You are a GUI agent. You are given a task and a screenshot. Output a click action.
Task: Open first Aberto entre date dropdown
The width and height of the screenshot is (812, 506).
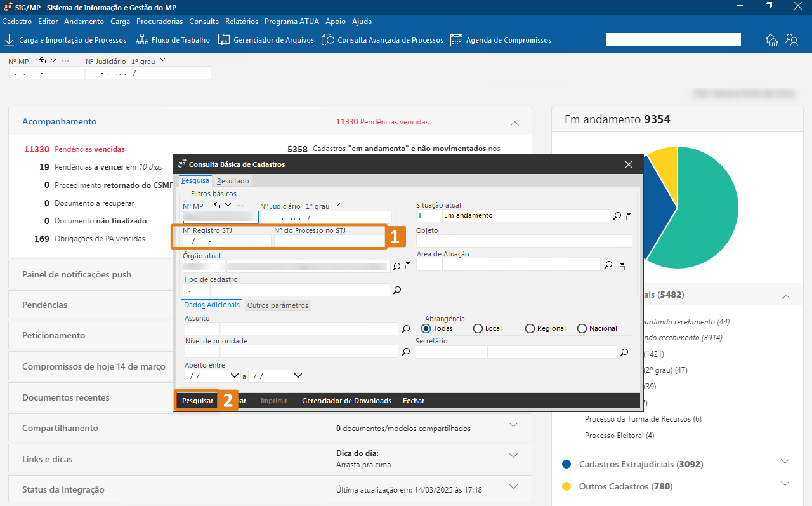click(234, 376)
